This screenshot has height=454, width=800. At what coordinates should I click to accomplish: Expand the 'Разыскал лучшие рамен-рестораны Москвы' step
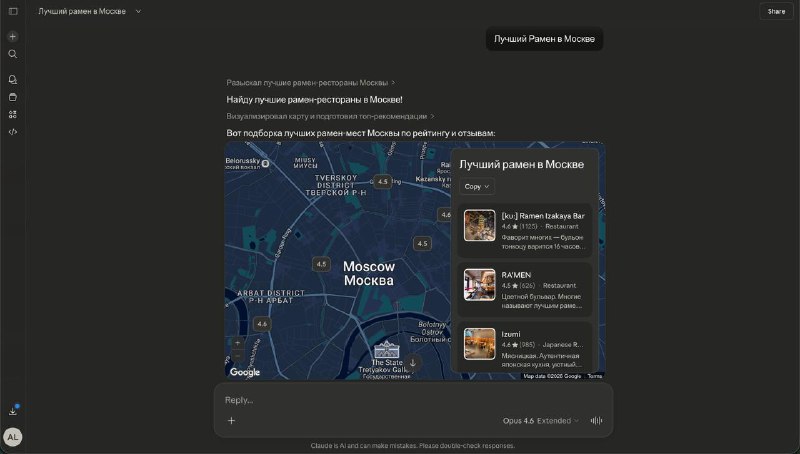tap(310, 83)
